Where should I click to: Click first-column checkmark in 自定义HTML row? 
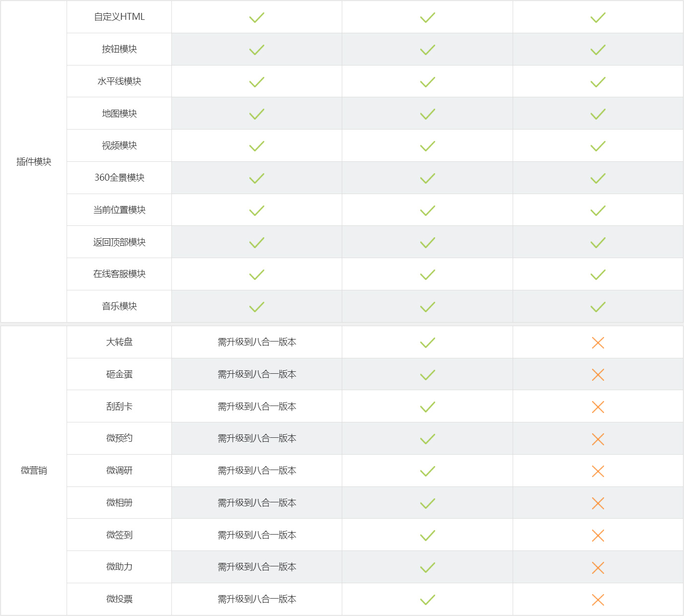click(257, 17)
